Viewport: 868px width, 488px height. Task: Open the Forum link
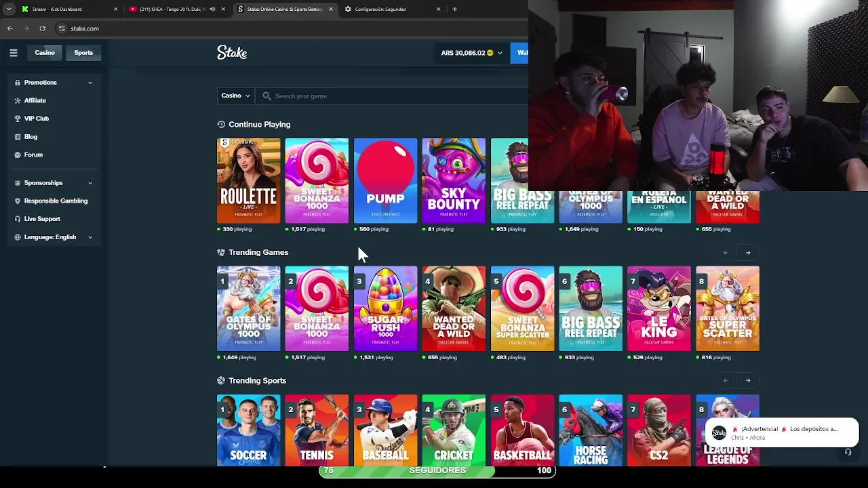pyautogui.click(x=33, y=155)
